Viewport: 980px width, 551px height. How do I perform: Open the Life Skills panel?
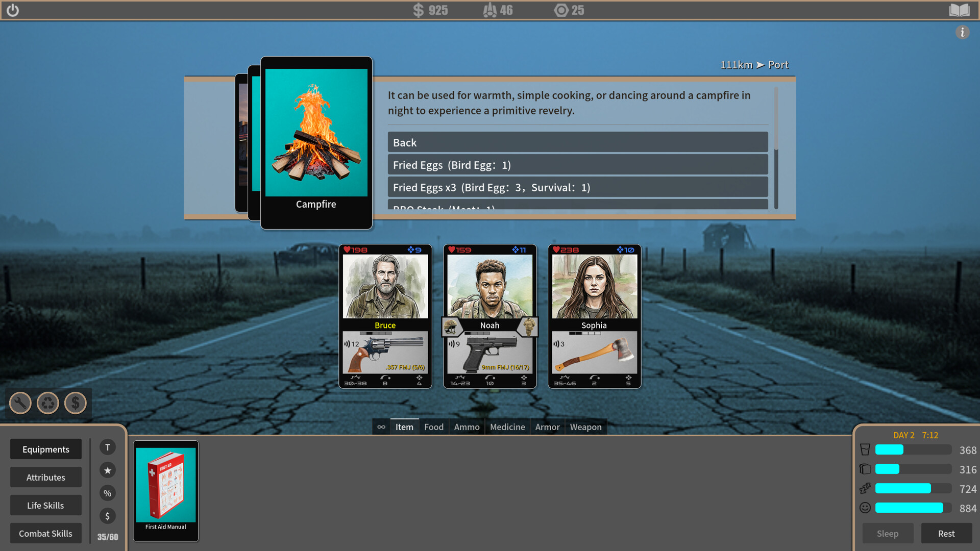pyautogui.click(x=45, y=505)
